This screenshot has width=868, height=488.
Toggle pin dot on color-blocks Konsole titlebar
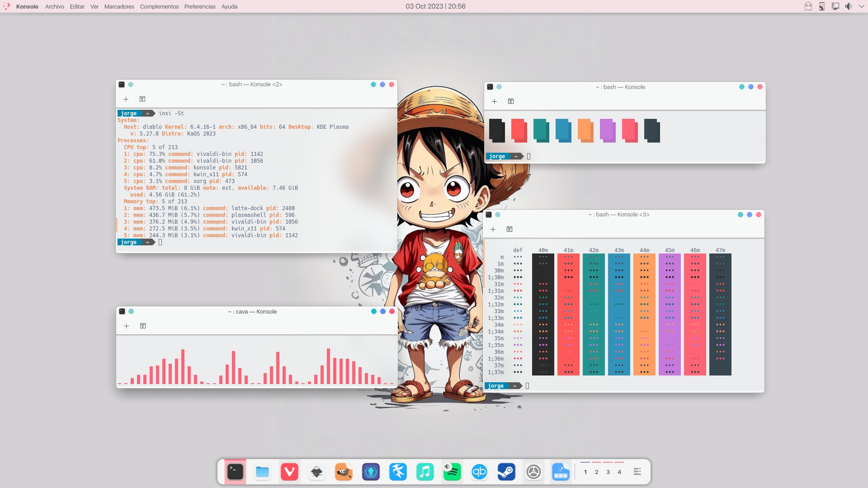click(499, 87)
